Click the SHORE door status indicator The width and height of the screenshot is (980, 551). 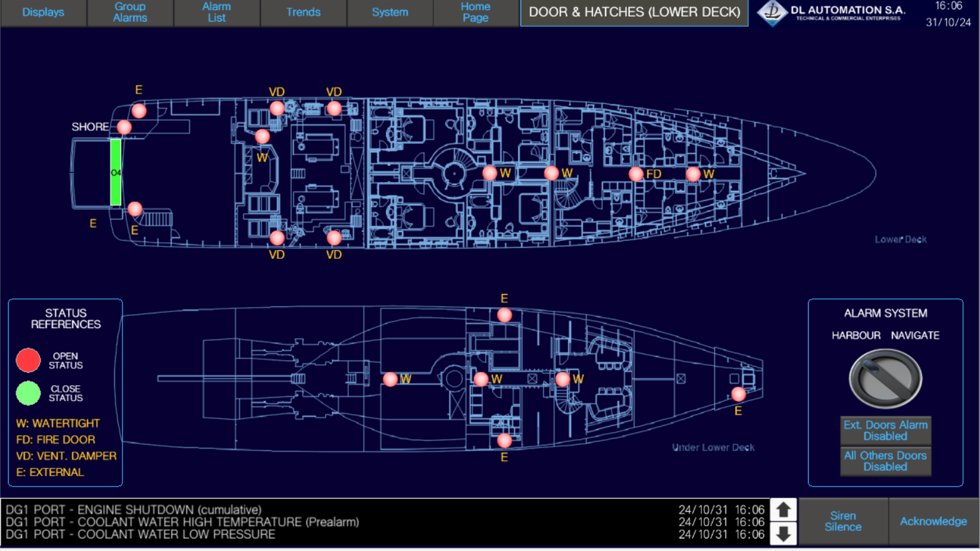124,128
